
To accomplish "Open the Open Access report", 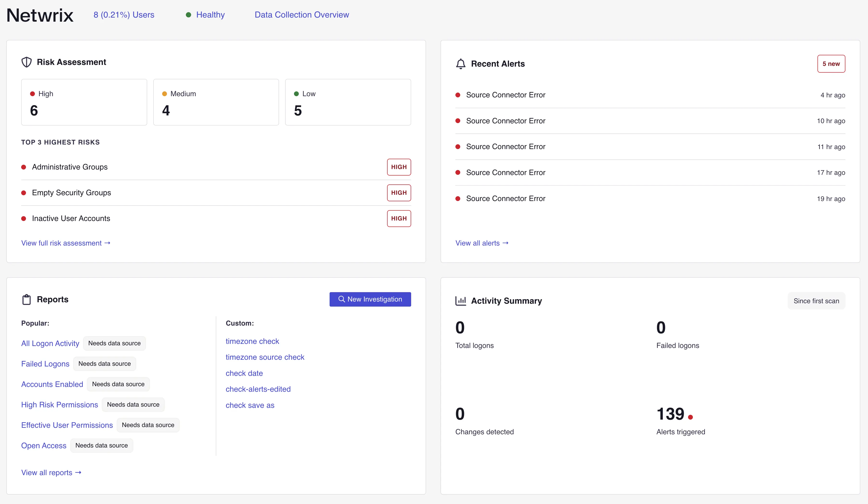I will (x=44, y=446).
